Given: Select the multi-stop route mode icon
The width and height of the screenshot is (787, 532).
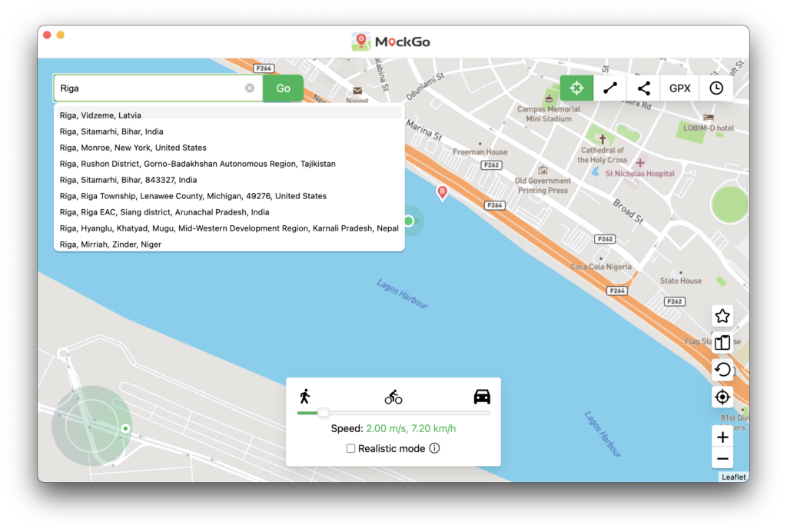Looking at the screenshot, I should click(644, 88).
